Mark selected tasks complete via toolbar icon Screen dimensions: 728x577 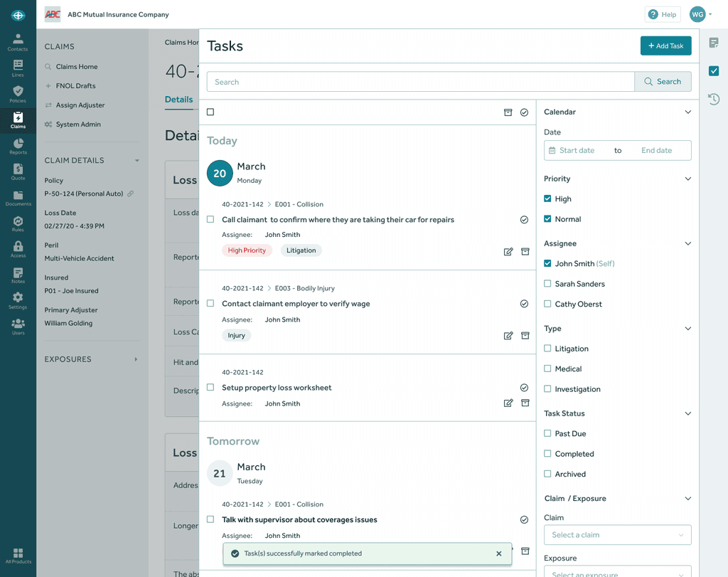[524, 112]
